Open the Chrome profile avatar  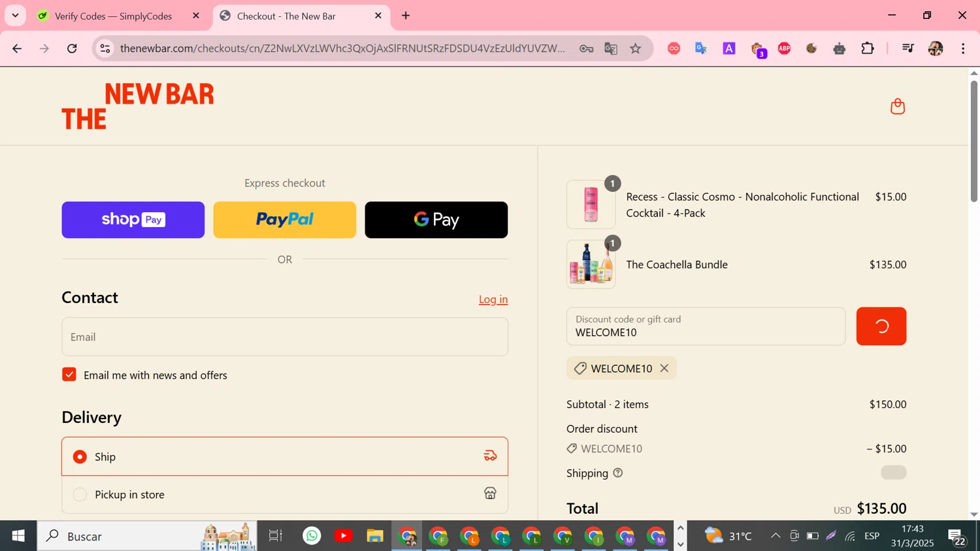click(x=936, y=48)
